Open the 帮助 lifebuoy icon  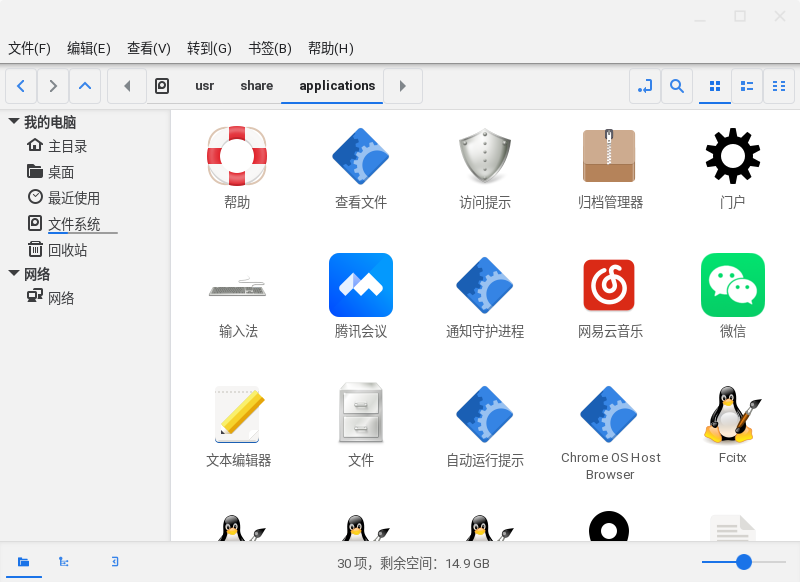(237, 156)
